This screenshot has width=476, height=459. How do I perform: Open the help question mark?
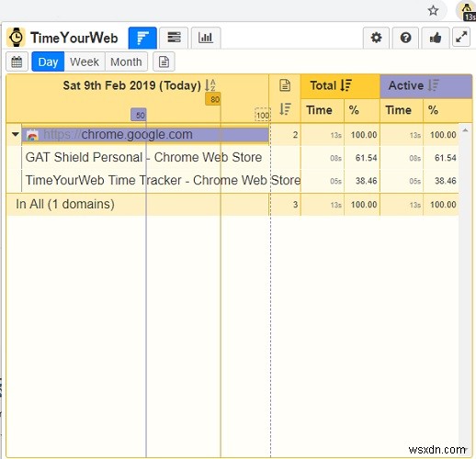pyautogui.click(x=405, y=38)
